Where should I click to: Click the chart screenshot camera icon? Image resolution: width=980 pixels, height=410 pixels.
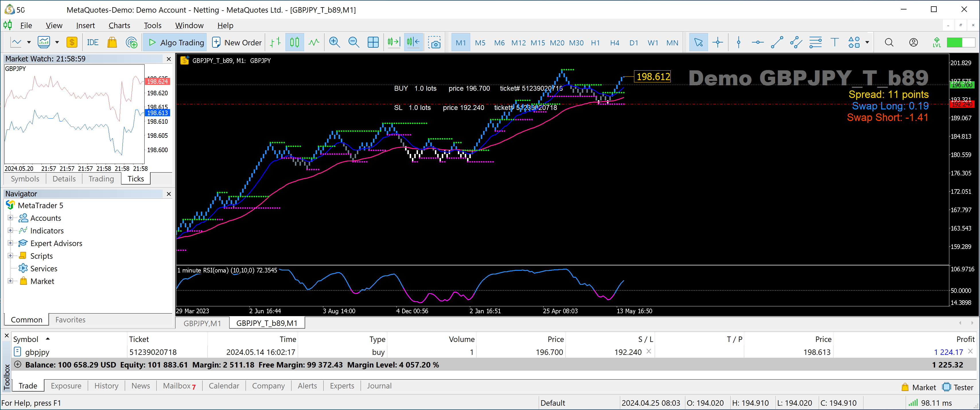434,42
